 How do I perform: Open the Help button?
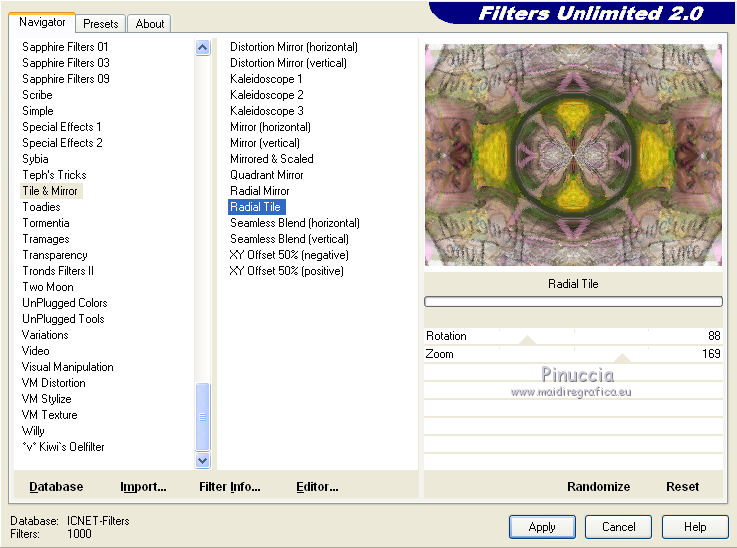coord(695,527)
